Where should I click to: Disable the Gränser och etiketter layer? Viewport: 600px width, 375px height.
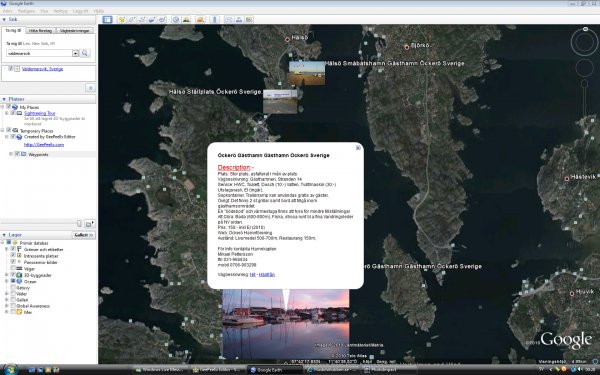click(13, 249)
